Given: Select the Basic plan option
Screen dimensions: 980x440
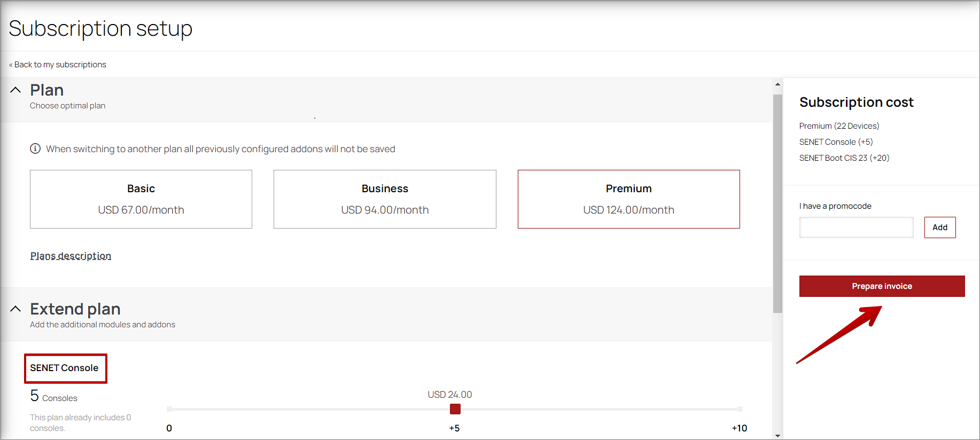Looking at the screenshot, I should (x=141, y=199).
